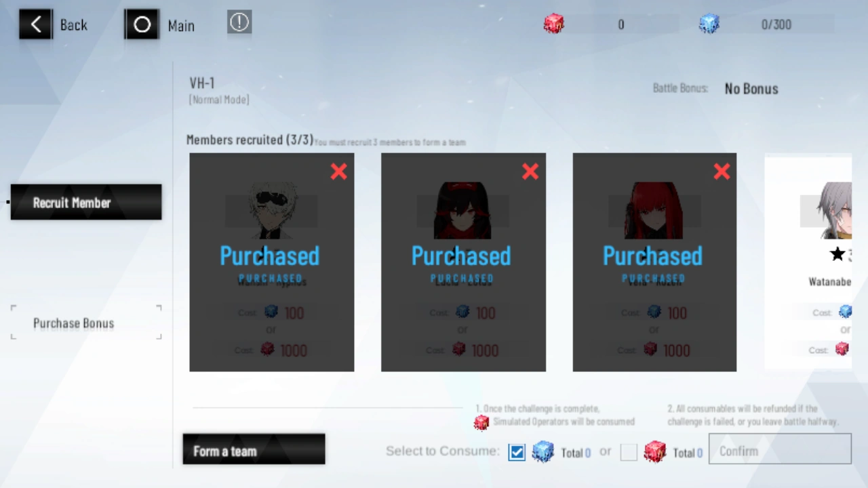The height and width of the screenshot is (488, 868).
Task: Click blue cube currency icon at top
Action: pyautogui.click(x=709, y=24)
